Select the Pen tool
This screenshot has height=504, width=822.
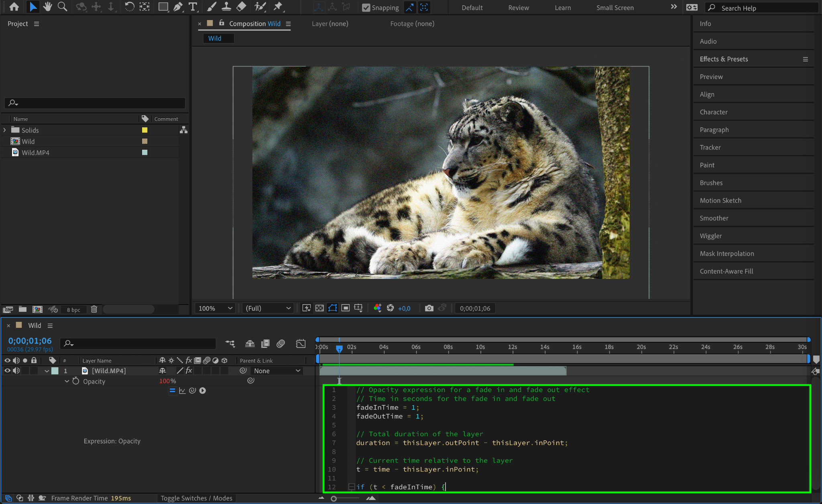(178, 7)
